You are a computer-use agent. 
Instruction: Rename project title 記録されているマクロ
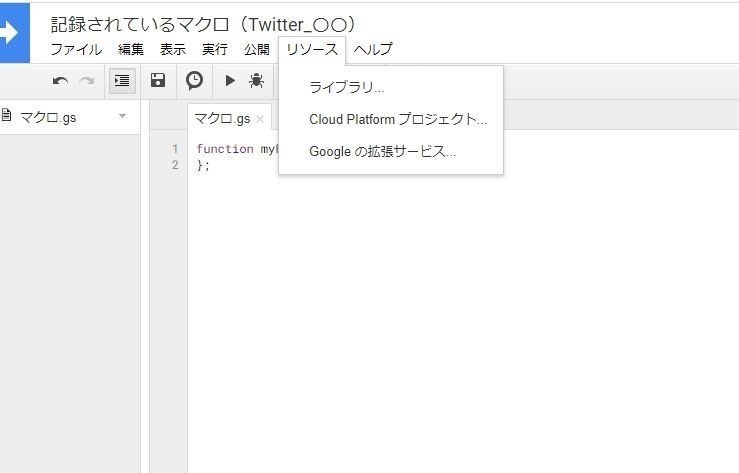pyautogui.click(x=203, y=24)
